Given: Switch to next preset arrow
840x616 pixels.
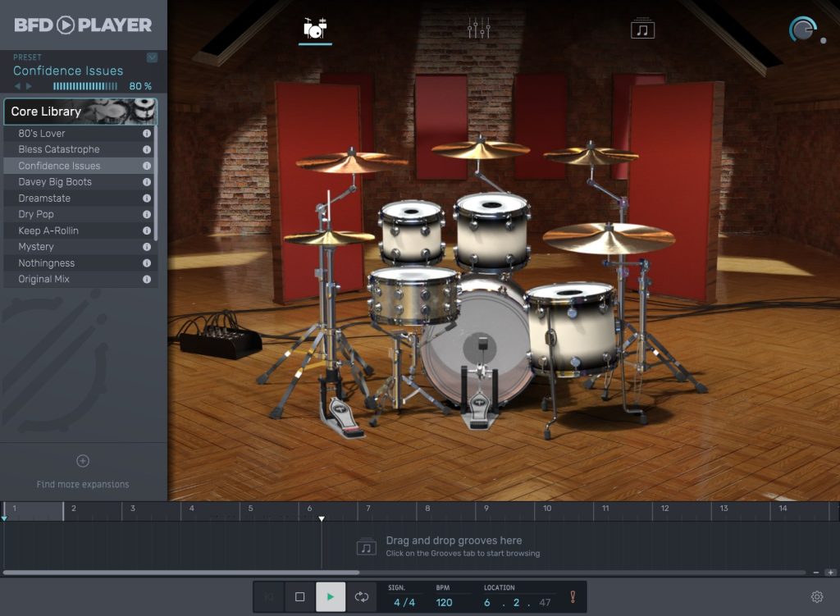Looking at the screenshot, I should 29,85.
